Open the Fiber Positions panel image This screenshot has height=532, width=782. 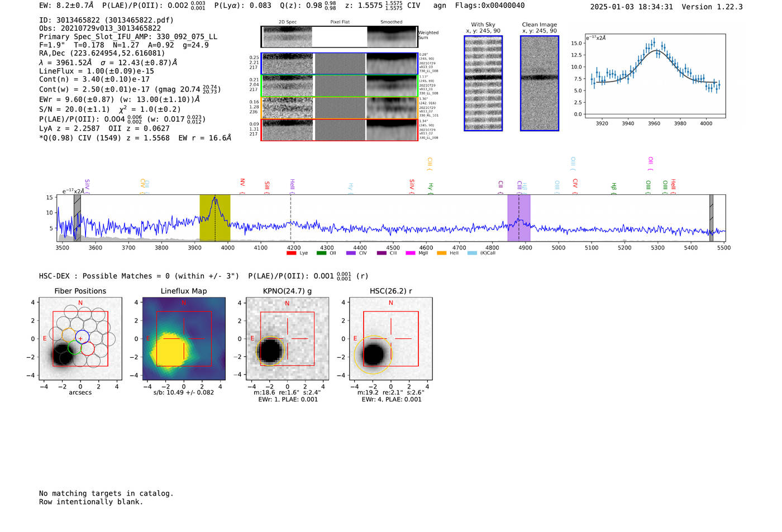(x=80, y=339)
